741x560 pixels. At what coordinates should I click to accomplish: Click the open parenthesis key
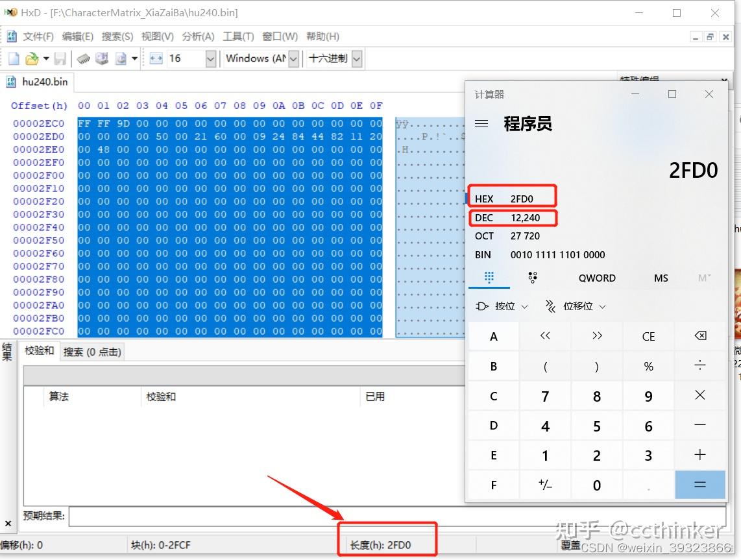coord(545,366)
